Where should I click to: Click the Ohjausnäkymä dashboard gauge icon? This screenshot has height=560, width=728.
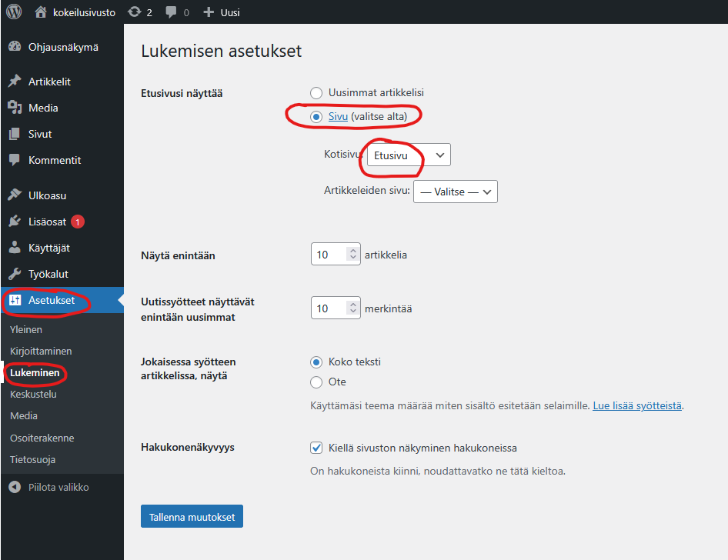[x=15, y=46]
